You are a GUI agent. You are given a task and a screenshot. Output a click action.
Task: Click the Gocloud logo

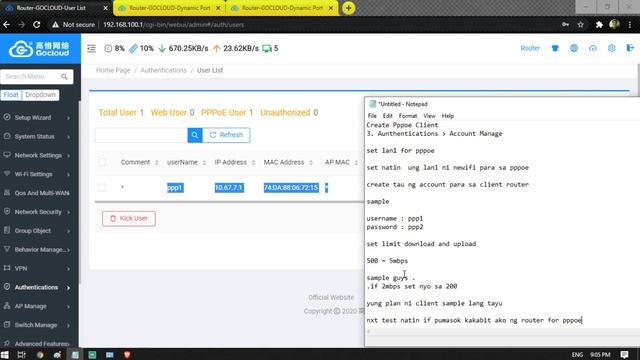pyautogui.click(x=39, y=49)
